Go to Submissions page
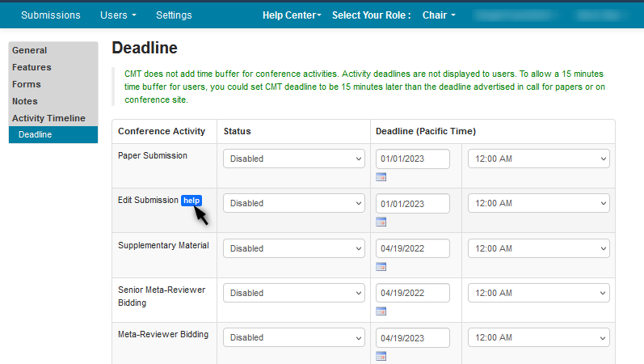This screenshot has width=644, height=364. coord(50,15)
